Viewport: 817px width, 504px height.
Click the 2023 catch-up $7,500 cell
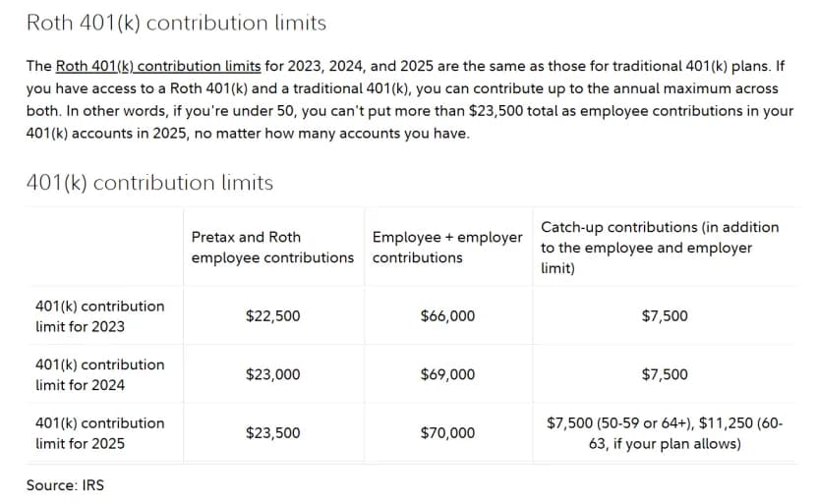click(665, 316)
